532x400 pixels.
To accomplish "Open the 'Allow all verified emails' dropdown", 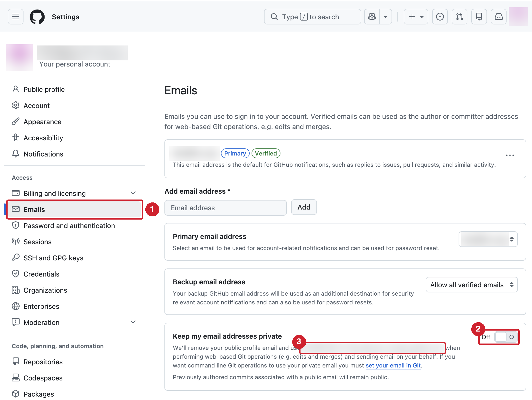I will click(472, 285).
